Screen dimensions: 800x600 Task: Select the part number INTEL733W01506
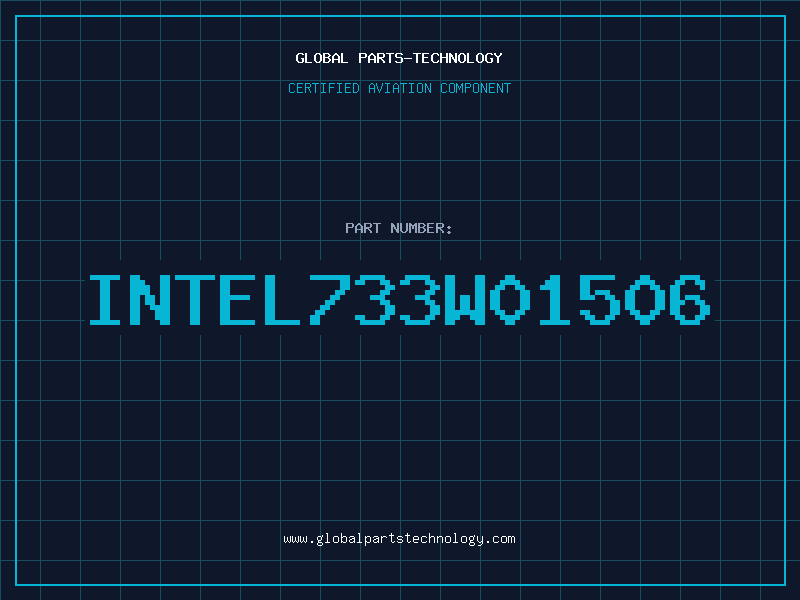[x=400, y=300]
